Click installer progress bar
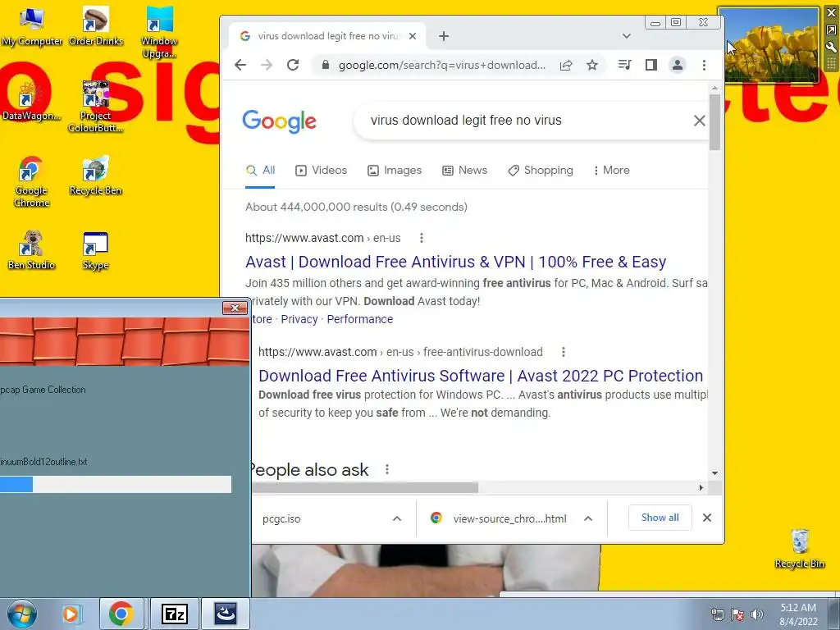Image resolution: width=840 pixels, height=630 pixels. click(x=116, y=484)
